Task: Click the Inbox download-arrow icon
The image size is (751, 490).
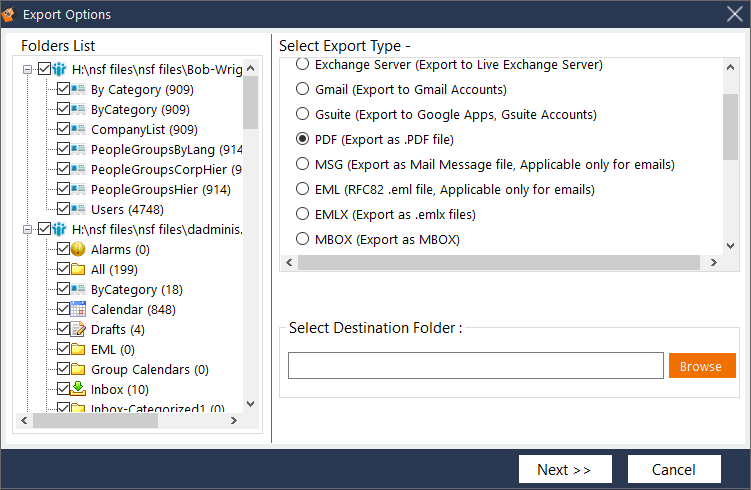Action: [78, 389]
